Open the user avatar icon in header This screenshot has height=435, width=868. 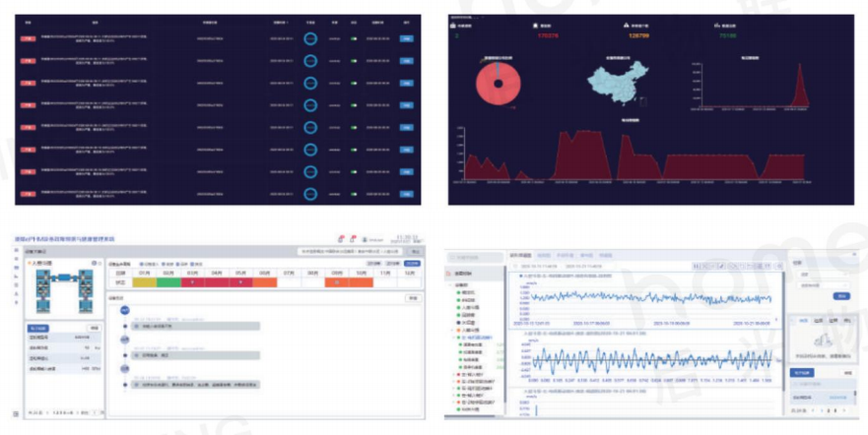click(x=364, y=238)
